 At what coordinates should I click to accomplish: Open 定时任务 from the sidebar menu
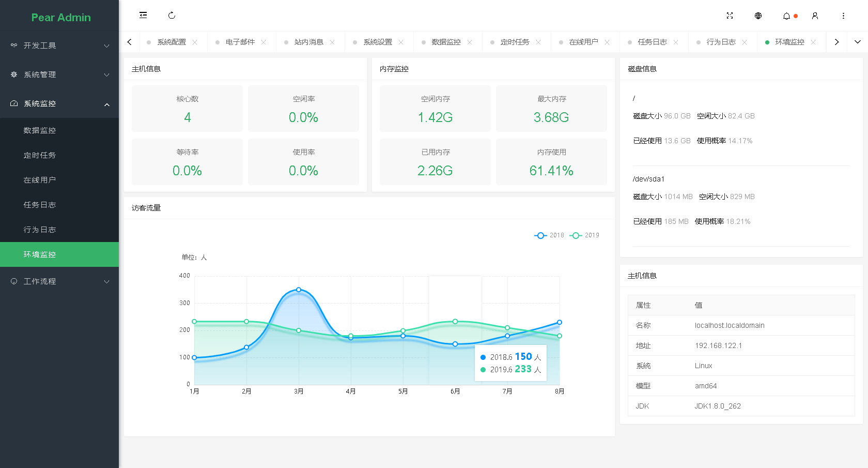point(40,155)
